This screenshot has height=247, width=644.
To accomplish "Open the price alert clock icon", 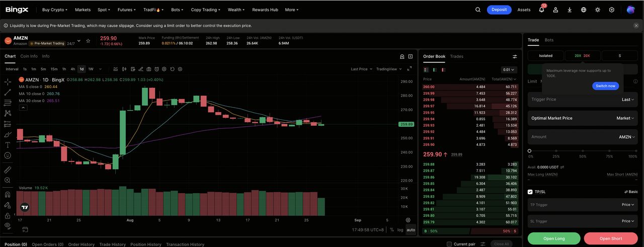I will click(157, 69).
